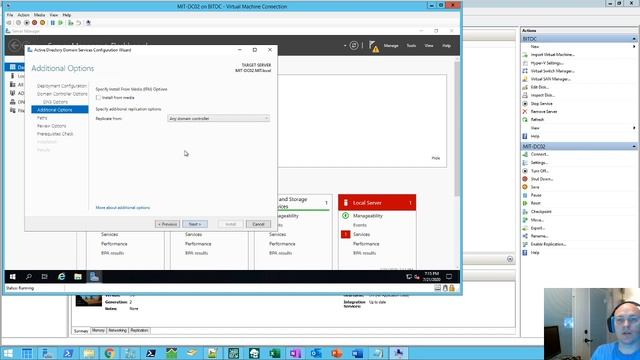Open Hyper-V Settings action
The width and height of the screenshot is (640, 360).
click(x=547, y=63)
